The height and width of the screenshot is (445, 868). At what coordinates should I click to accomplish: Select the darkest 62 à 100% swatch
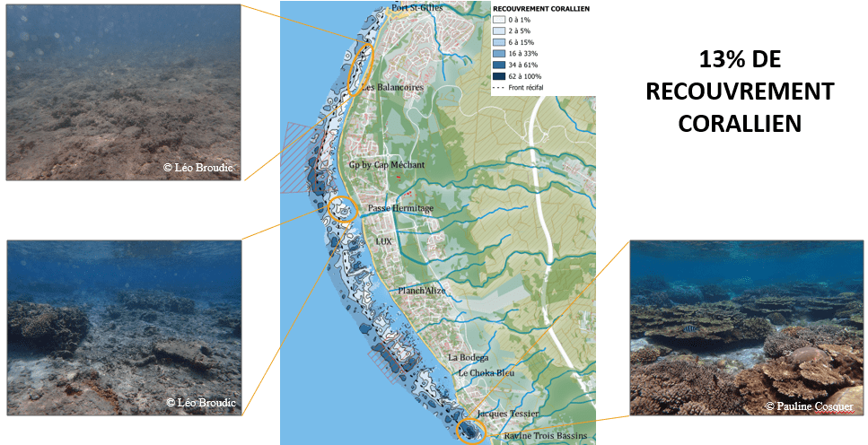[500, 76]
